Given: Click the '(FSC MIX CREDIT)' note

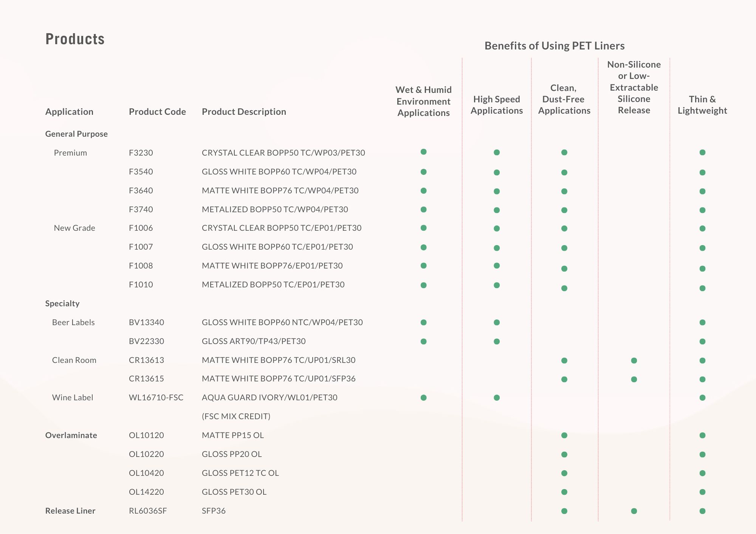Looking at the screenshot, I should point(236,417).
